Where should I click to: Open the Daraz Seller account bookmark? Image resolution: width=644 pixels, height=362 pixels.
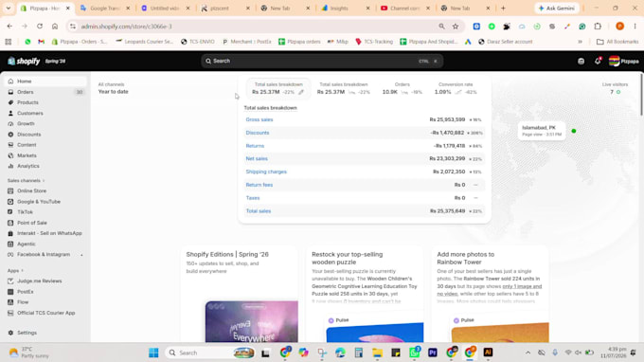coord(505,42)
